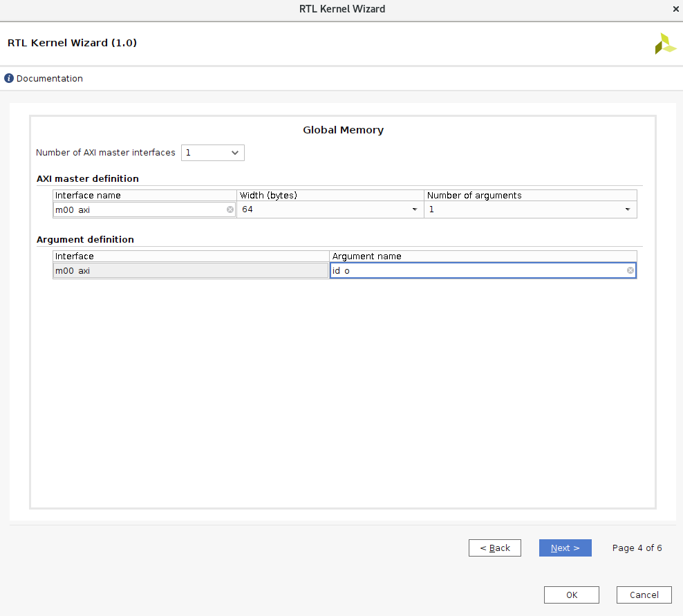Click the Interface column header in Argument definition

[x=191, y=256]
